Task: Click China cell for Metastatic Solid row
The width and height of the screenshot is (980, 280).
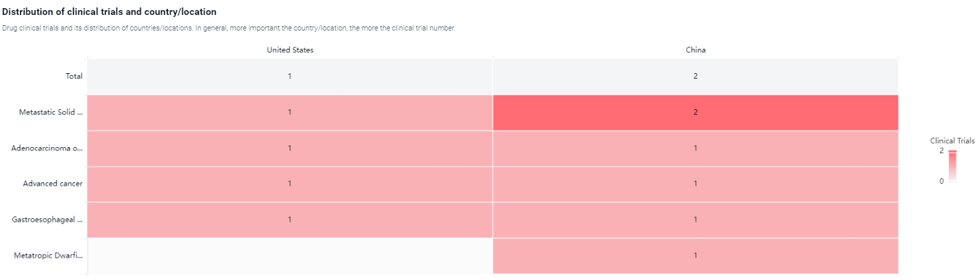Action: (695, 113)
